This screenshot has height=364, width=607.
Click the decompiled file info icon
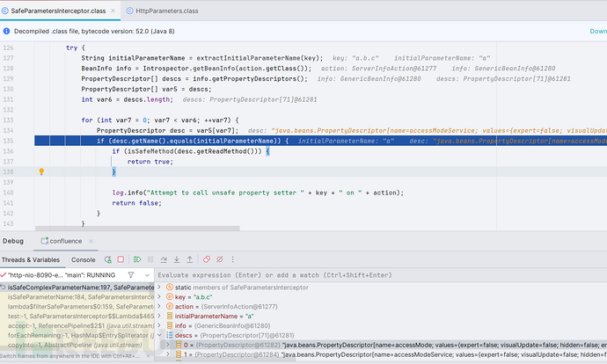point(6,32)
